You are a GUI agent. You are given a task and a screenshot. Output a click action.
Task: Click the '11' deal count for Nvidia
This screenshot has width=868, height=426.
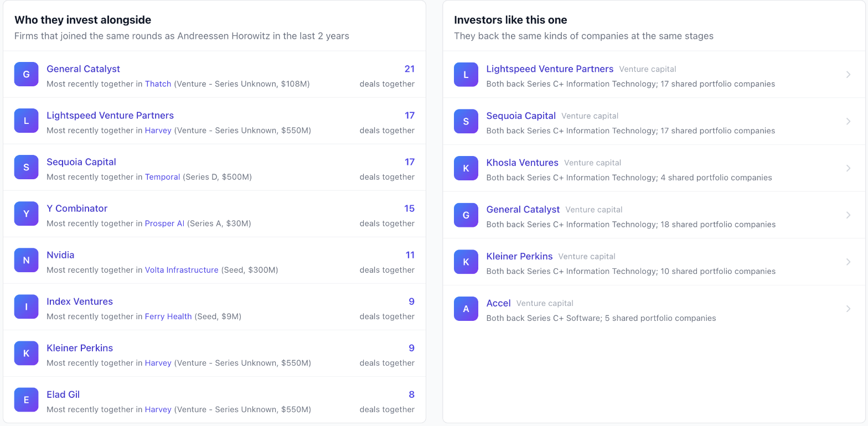point(410,254)
